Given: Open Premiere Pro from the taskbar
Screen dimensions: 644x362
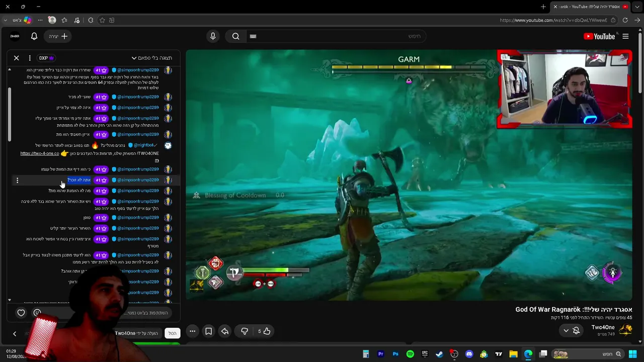Looking at the screenshot, I should click(380, 354).
